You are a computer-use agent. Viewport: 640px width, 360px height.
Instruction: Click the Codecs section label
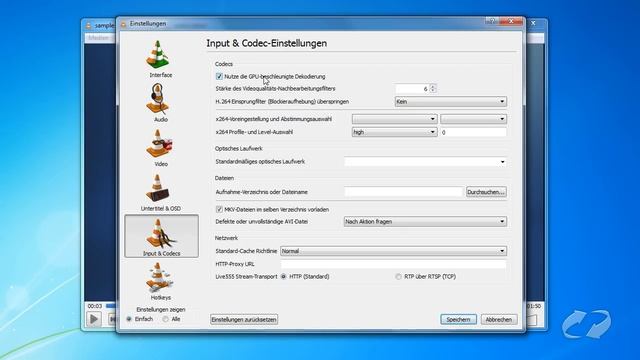pos(224,64)
